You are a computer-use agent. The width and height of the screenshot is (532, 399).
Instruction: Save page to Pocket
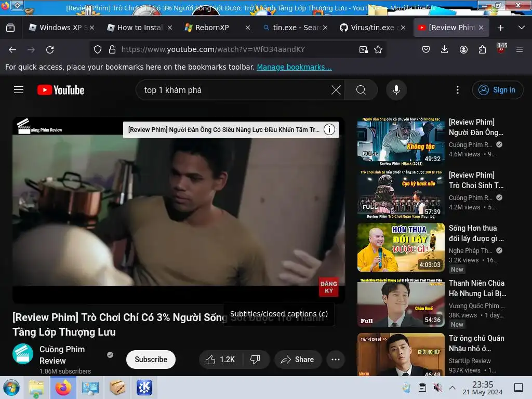click(x=426, y=49)
